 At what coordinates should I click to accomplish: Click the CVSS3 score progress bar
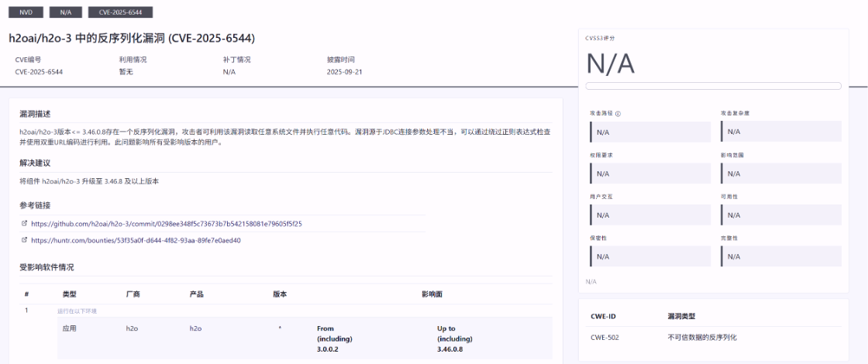pyautogui.click(x=713, y=86)
